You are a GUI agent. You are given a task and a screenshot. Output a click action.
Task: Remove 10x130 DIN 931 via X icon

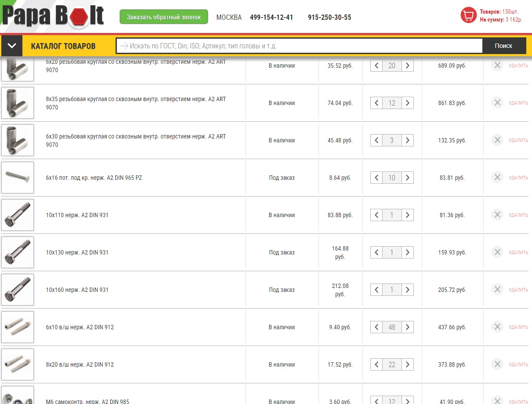tap(497, 252)
